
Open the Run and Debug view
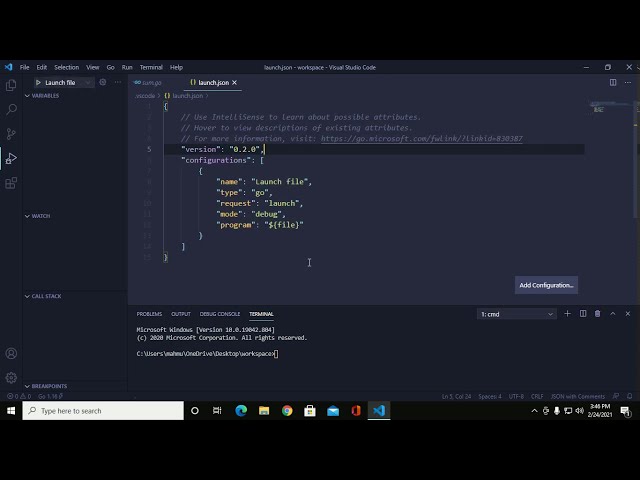coord(11,158)
